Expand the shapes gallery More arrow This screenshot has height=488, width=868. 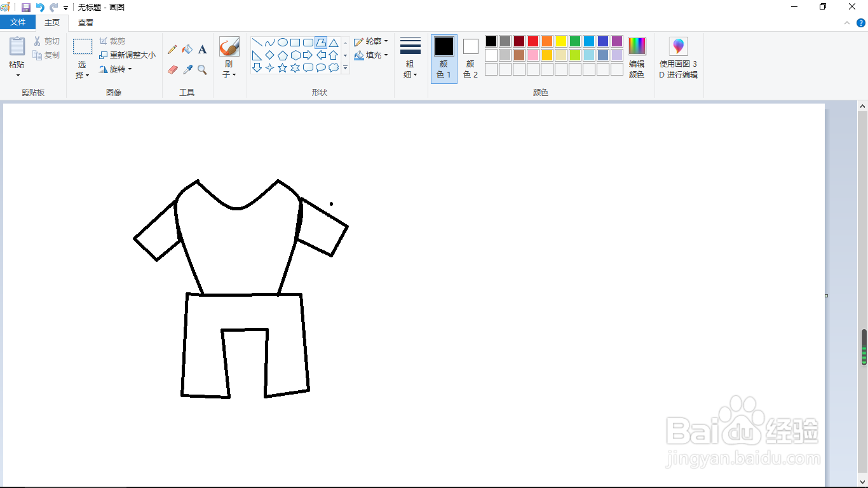[346, 67]
